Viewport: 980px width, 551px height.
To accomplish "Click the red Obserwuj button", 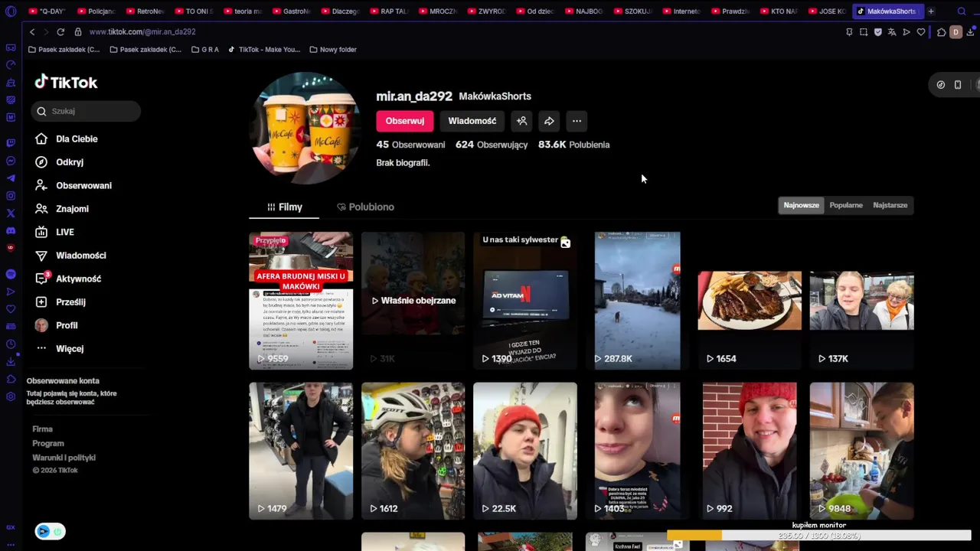I will pos(404,121).
